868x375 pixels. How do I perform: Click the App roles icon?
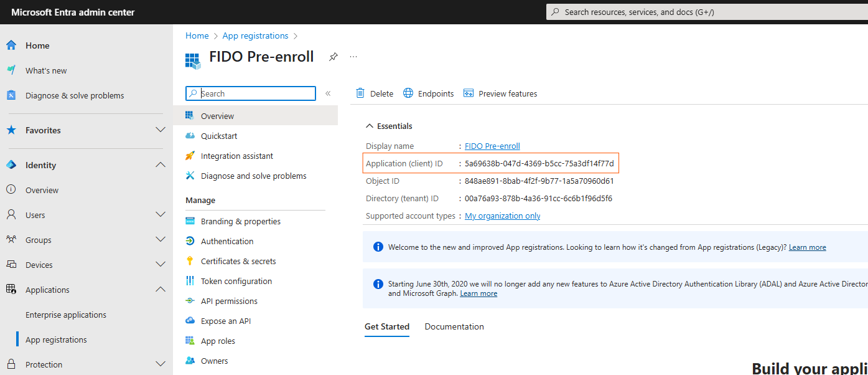pos(190,341)
